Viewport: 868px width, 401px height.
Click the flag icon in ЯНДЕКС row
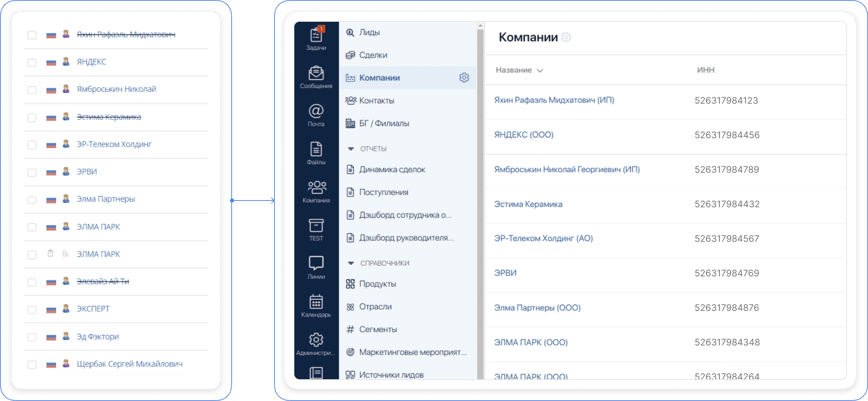click(x=51, y=62)
